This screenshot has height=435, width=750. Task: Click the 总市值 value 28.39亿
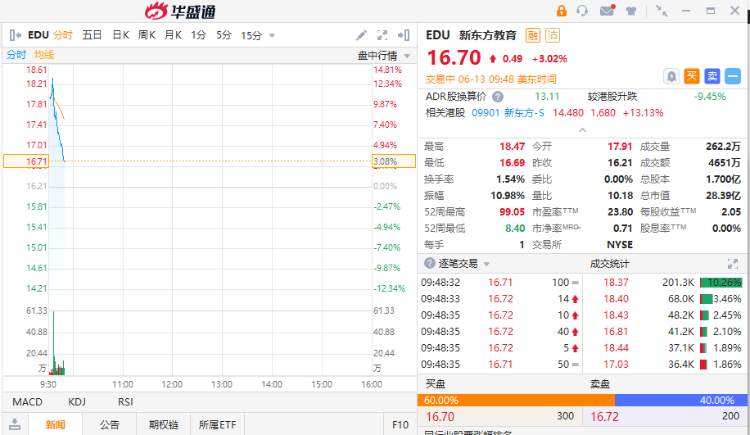(x=723, y=196)
